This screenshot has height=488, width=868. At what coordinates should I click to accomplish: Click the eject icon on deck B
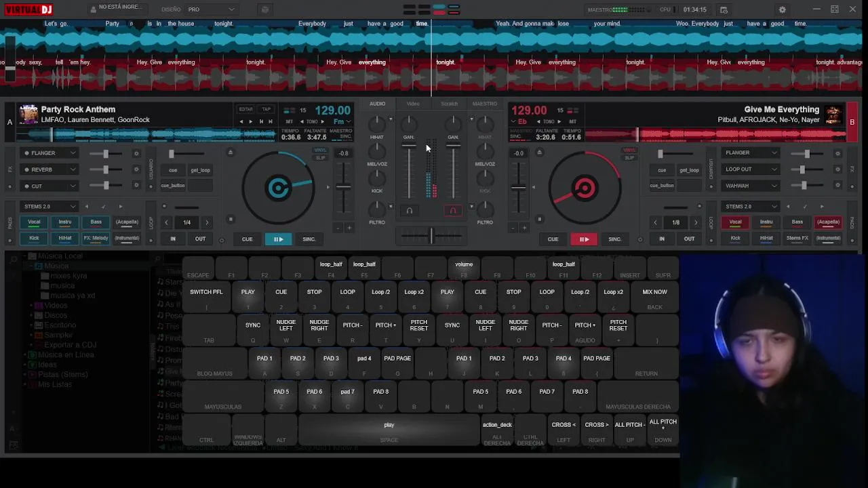pos(539,152)
